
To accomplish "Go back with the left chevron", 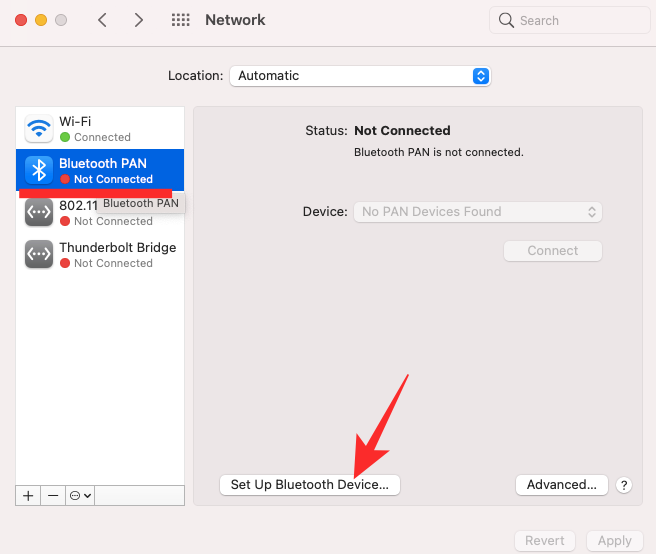I will coord(102,20).
